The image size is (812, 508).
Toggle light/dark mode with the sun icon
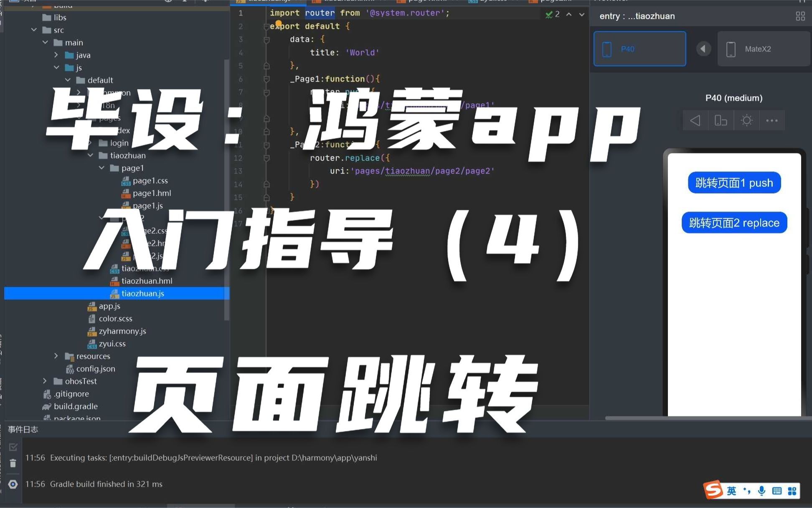click(x=746, y=121)
